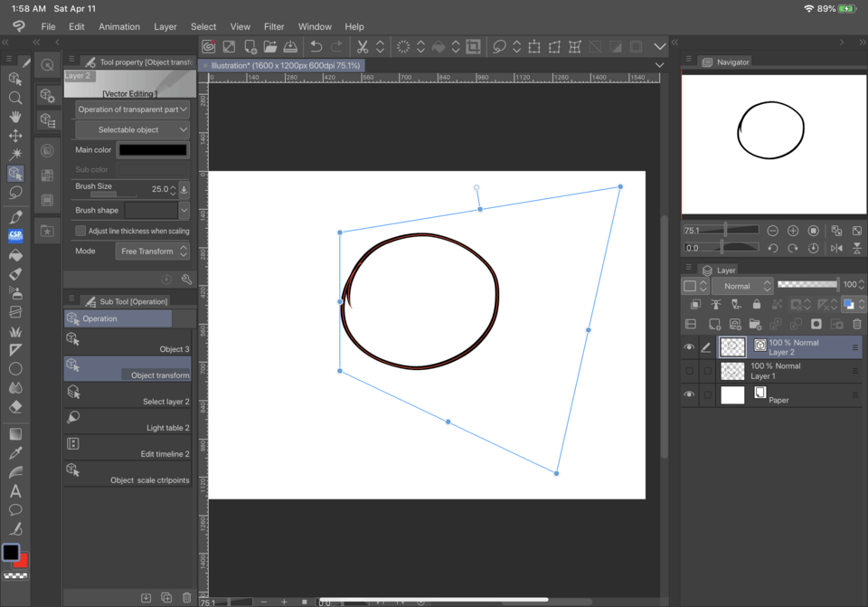Click the scissors Cut icon
Image resolution: width=868 pixels, height=607 pixels.
[x=363, y=47]
